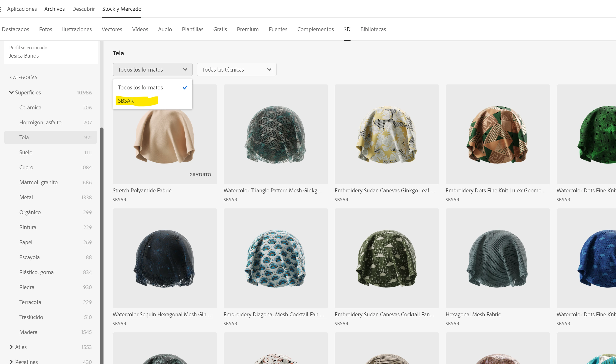The image size is (616, 364).
Task: Open the Hexagonal Mesh Fabric thumbnail
Action: click(x=498, y=258)
